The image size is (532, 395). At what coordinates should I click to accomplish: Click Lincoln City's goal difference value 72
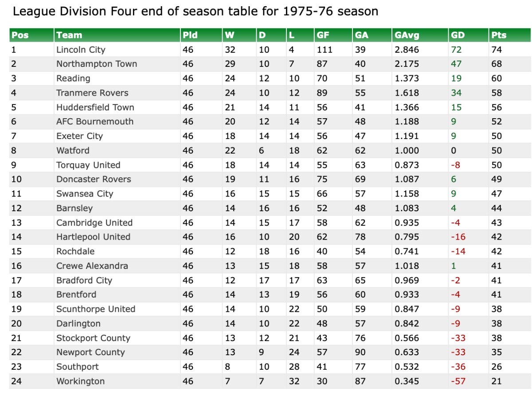(456, 50)
